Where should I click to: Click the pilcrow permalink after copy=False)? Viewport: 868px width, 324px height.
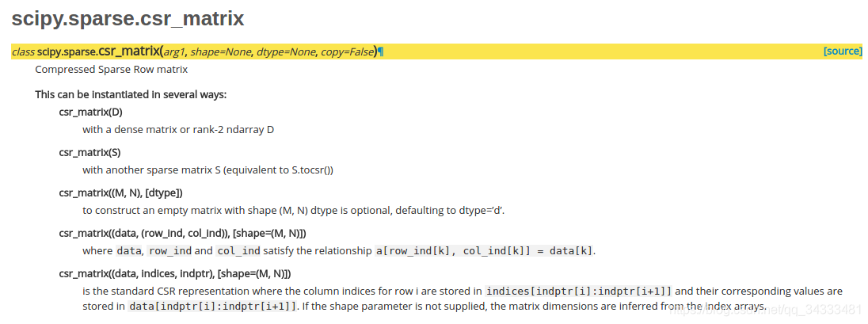click(x=381, y=51)
